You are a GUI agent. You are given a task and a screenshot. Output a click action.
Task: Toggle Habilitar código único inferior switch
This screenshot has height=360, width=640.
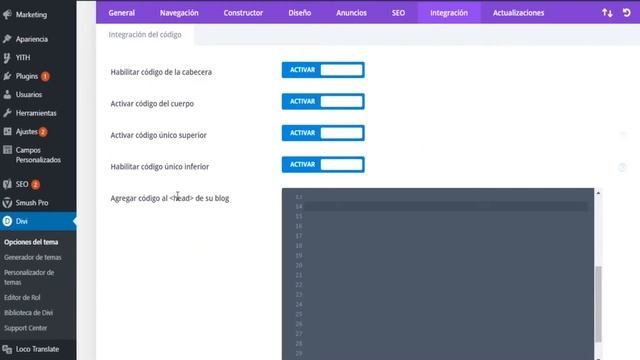click(323, 164)
